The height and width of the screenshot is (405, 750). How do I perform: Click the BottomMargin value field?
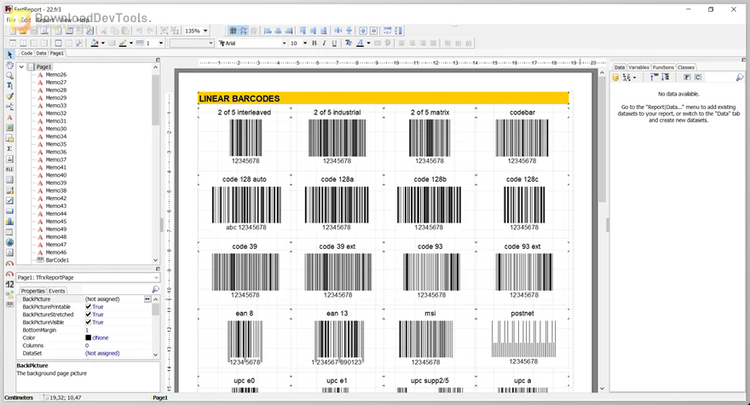click(118, 330)
